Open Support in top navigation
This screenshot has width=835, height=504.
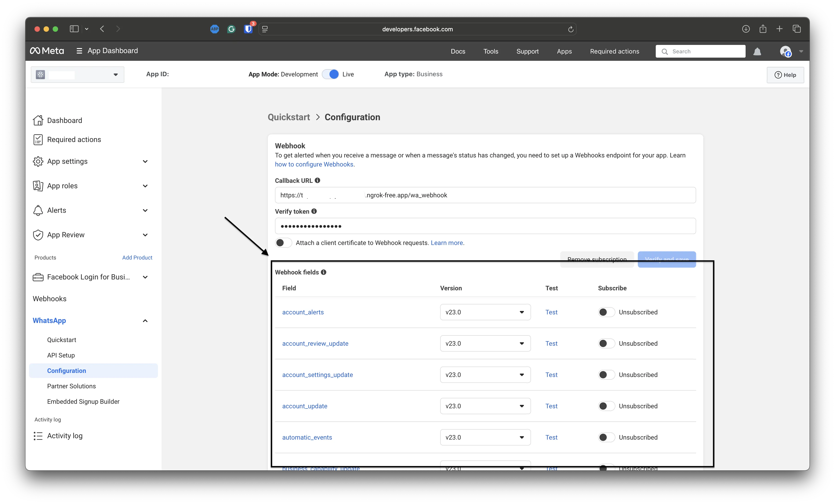(x=527, y=51)
